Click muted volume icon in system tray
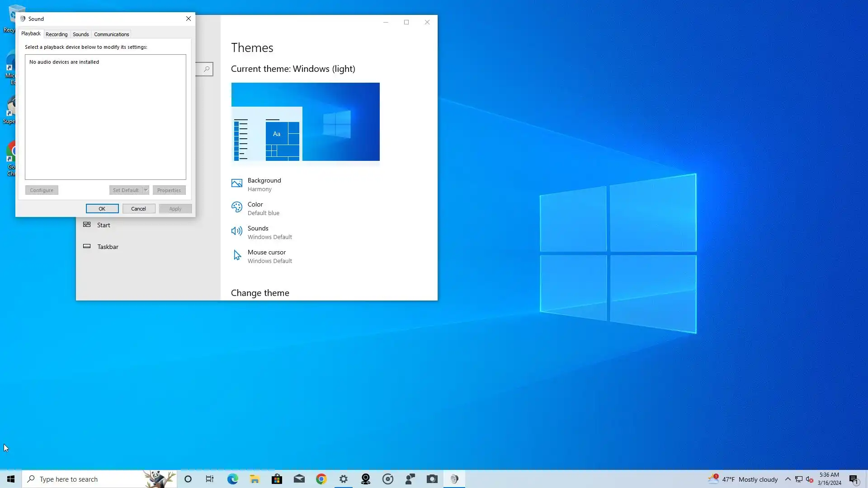 click(x=809, y=479)
